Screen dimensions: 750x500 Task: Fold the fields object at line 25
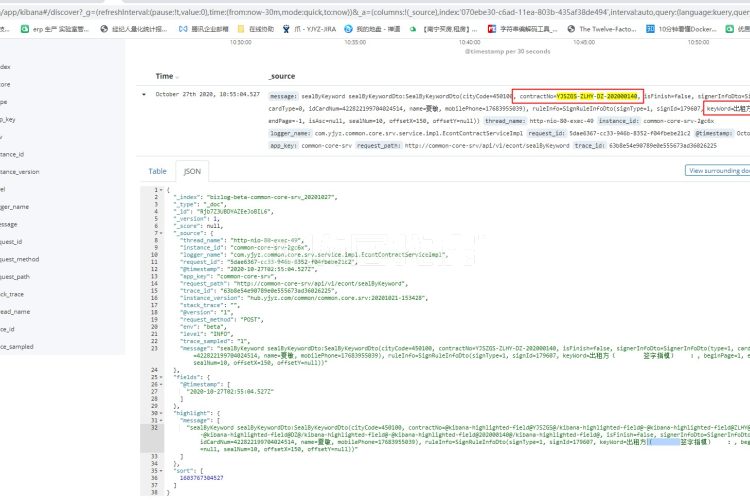(162, 377)
